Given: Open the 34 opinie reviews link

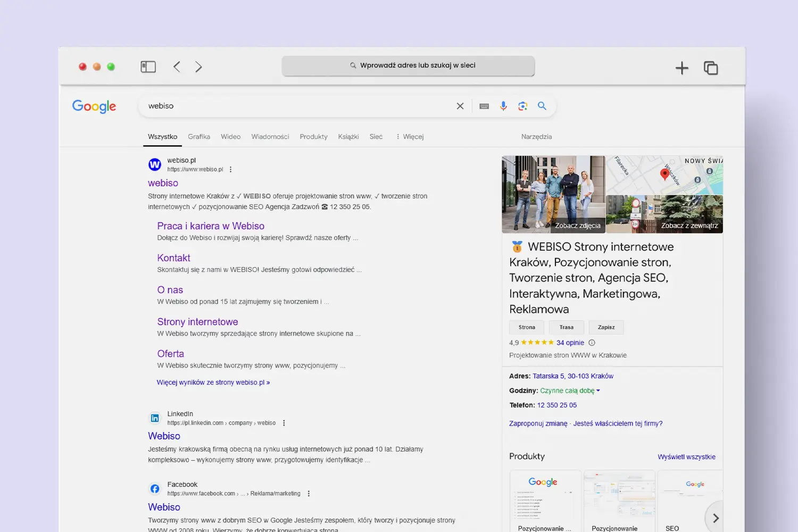Looking at the screenshot, I should tap(570, 343).
